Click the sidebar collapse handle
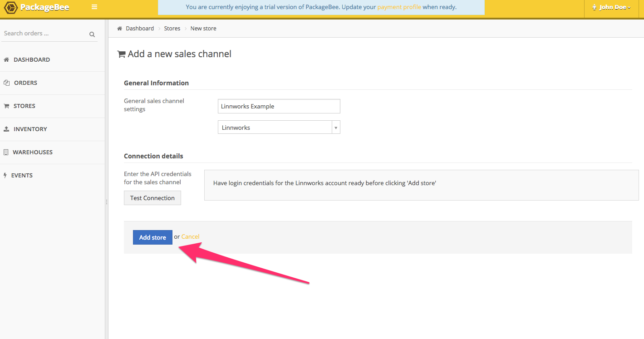 pos(107,202)
